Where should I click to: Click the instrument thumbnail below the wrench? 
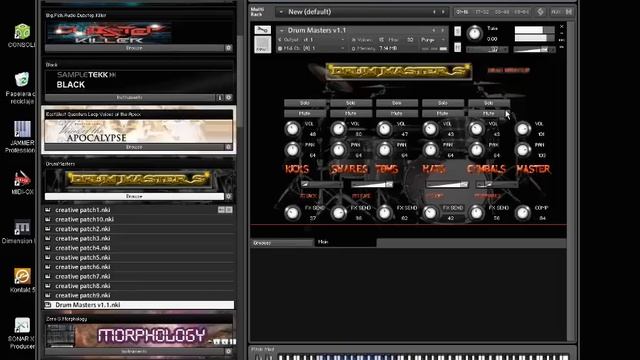coord(262,44)
